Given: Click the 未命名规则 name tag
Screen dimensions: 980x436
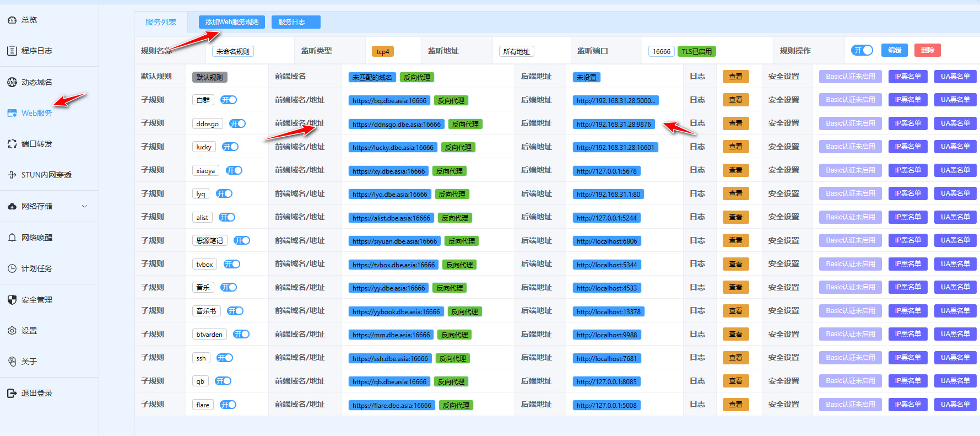Looking at the screenshot, I should tap(233, 51).
